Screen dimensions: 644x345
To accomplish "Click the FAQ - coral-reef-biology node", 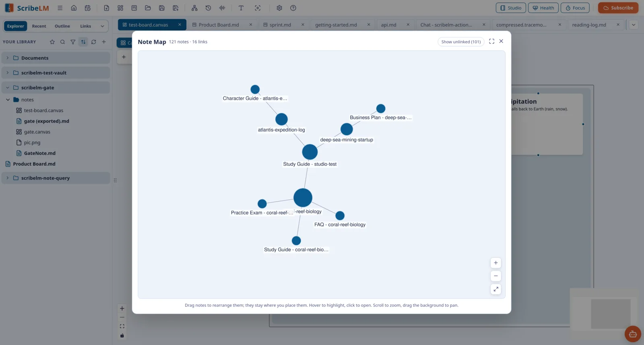I will coord(340,216).
